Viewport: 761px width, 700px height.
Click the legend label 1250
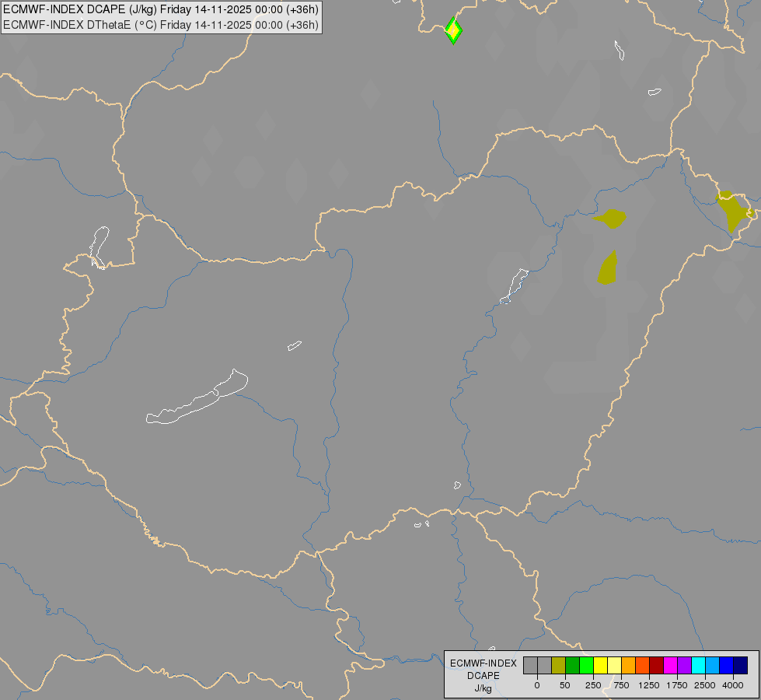649,685
